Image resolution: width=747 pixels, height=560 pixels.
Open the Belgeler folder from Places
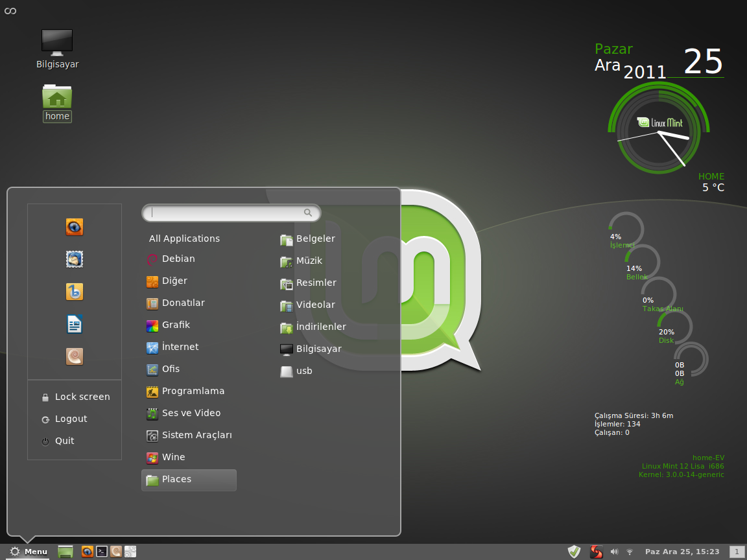tap(308, 239)
